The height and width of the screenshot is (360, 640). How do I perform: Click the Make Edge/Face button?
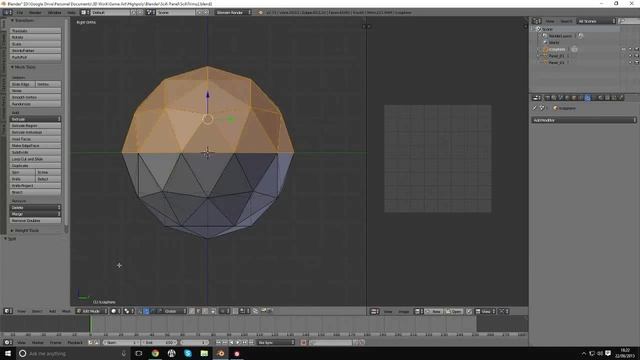pos(36,146)
